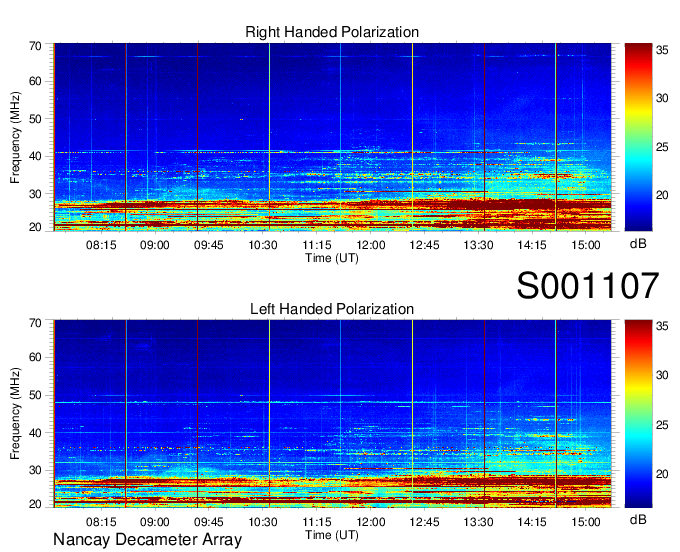The image size is (680, 552).
Task: Click the 09:00 time tick under Right Handed plot
Action: click(155, 245)
